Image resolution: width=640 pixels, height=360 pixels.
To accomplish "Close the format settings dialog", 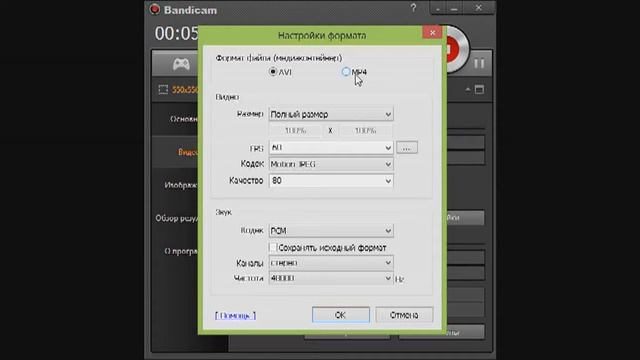I will pos(432,33).
